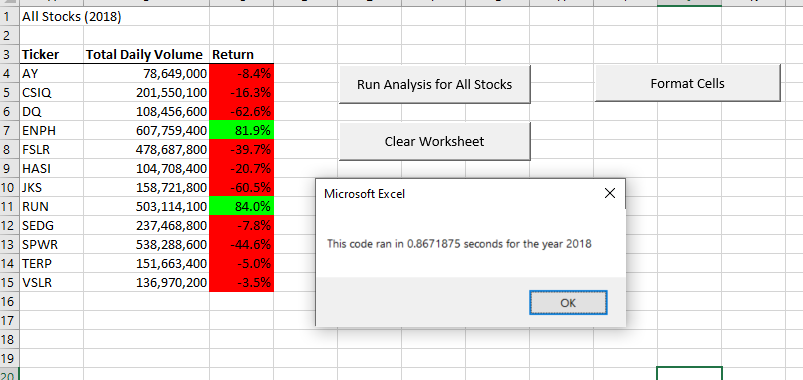Select red return cell -7.8%
Image resolution: width=803 pixels, height=380 pixels.
[x=241, y=225]
